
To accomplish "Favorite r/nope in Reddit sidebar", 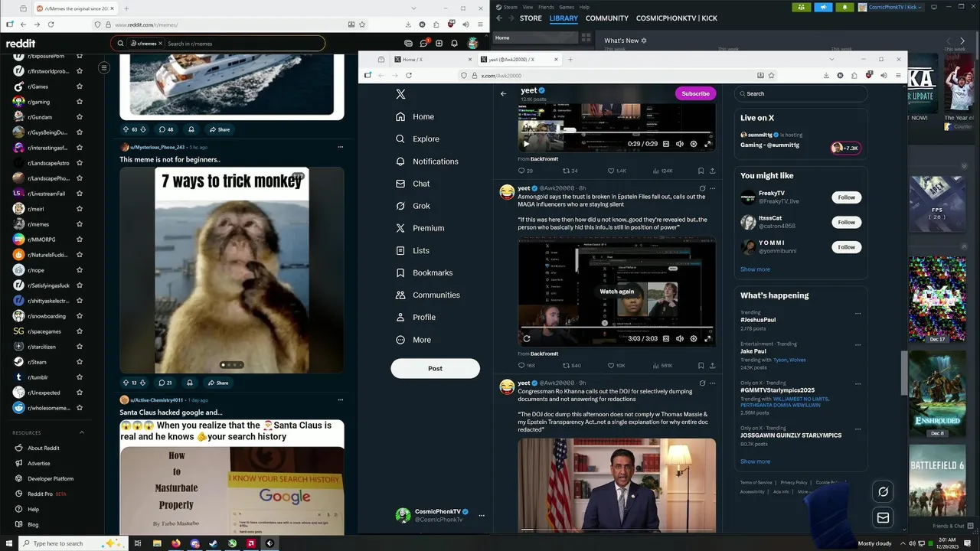I will coord(79,270).
